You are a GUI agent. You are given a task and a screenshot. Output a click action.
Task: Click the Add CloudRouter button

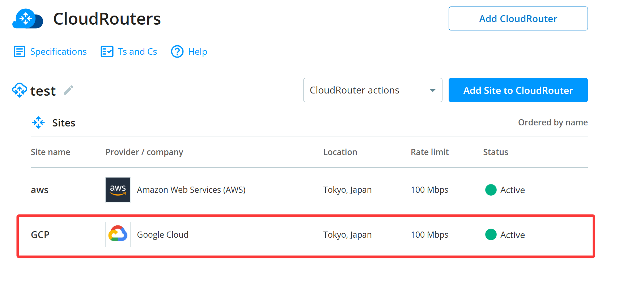tap(518, 18)
